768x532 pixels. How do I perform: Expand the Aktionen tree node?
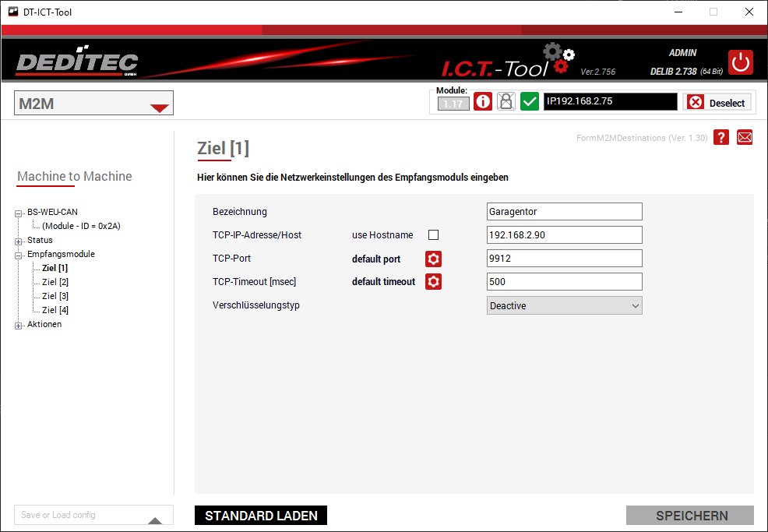point(19,326)
